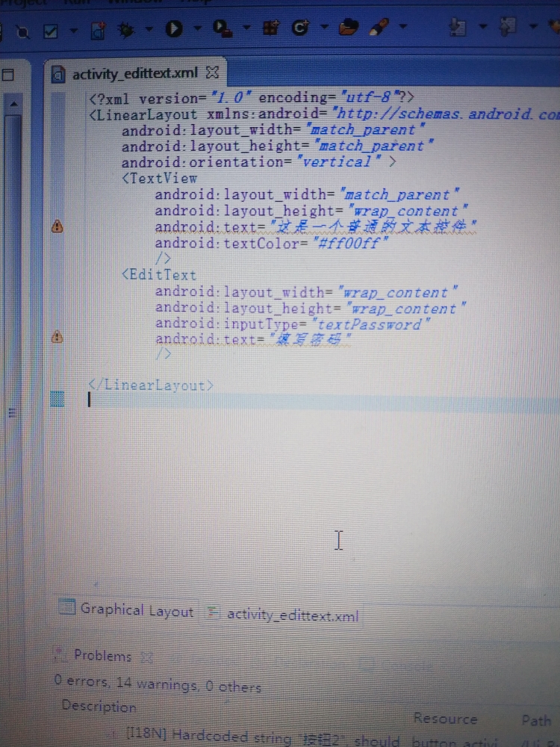Click the New Java Class green C icon
Screen dimensions: 560x747
click(x=300, y=27)
